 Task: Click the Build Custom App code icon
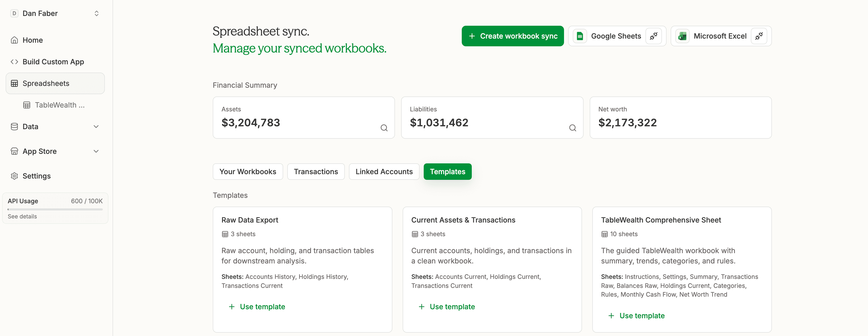tap(14, 62)
